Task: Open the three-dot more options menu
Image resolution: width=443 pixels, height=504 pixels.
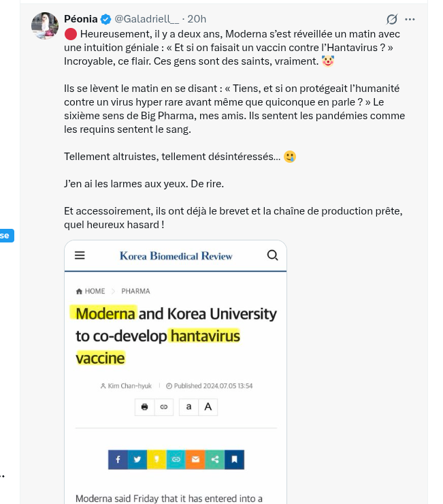Action: (x=410, y=19)
